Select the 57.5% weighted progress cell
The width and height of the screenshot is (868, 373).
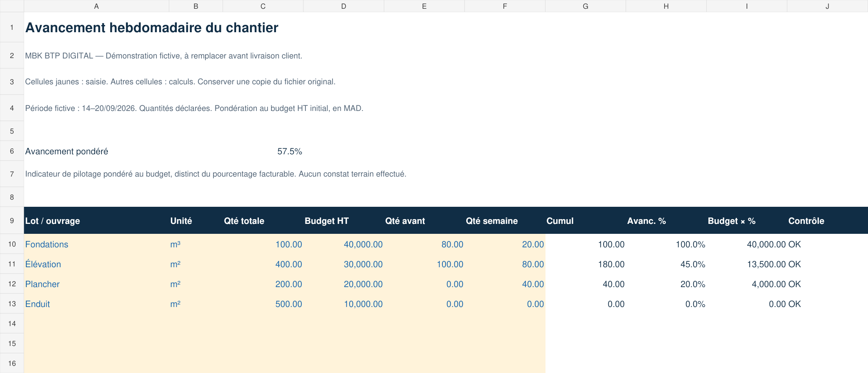(263, 151)
